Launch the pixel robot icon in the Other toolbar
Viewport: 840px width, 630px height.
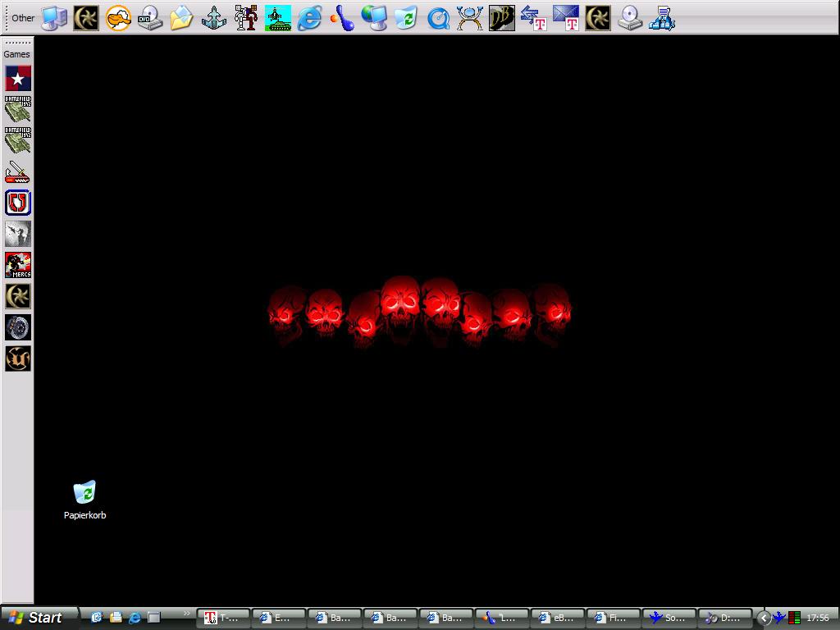(x=246, y=18)
